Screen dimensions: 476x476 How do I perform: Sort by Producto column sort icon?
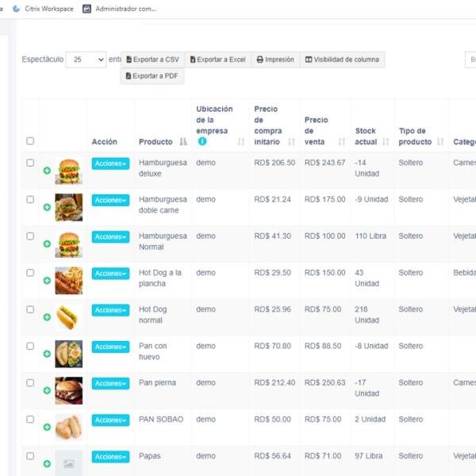click(x=183, y=142)
